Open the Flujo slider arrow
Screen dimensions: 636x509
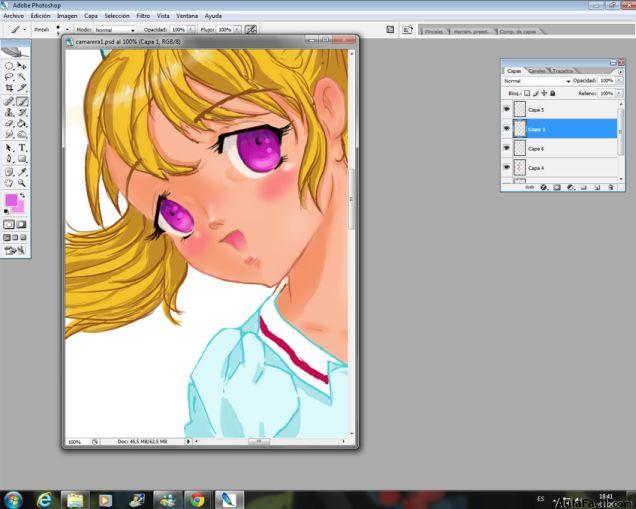pyautogui.click(x=237, y=30)
